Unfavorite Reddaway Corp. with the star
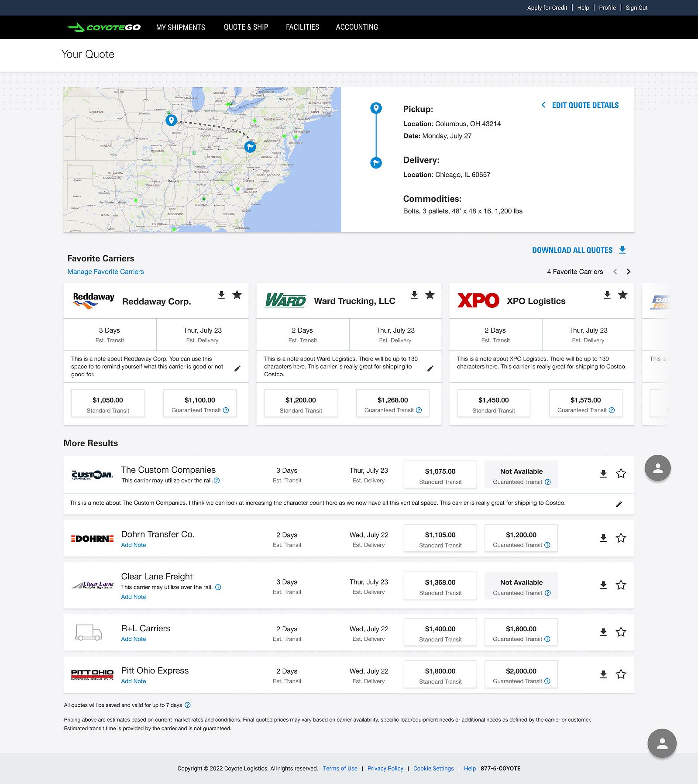This screenshot has width=698, height=784. coord(237,295)
